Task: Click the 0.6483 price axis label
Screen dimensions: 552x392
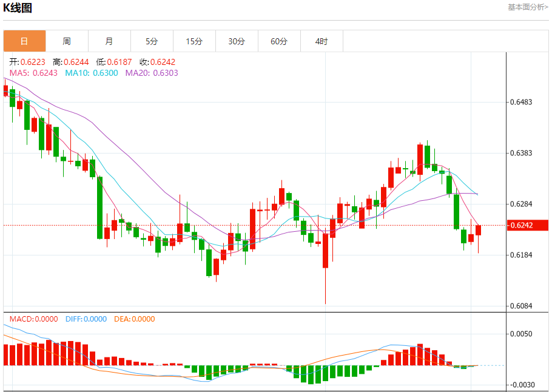Action: [x=522, y=102]
